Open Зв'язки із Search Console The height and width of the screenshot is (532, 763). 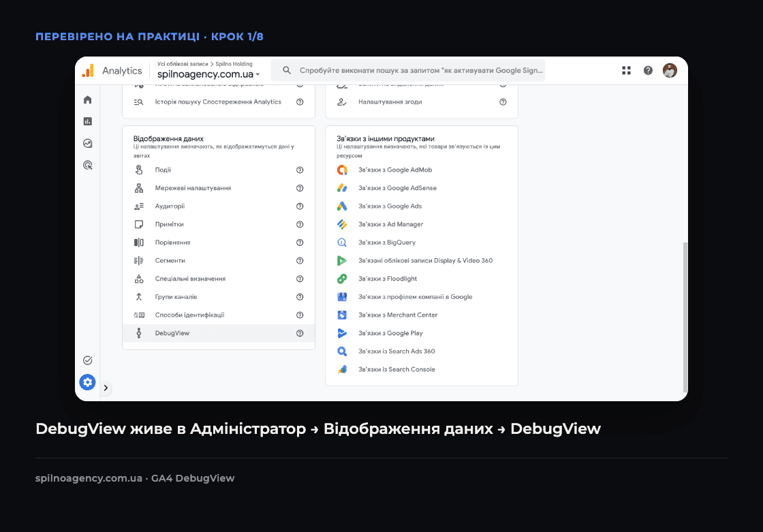click(x=422, y=369)
